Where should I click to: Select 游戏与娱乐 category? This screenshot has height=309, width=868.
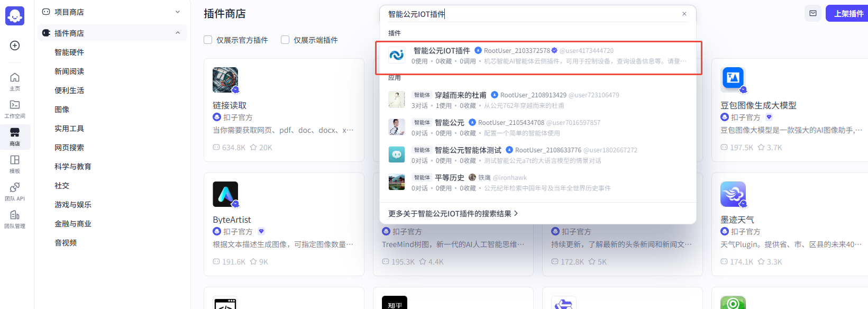pos(73,204)
